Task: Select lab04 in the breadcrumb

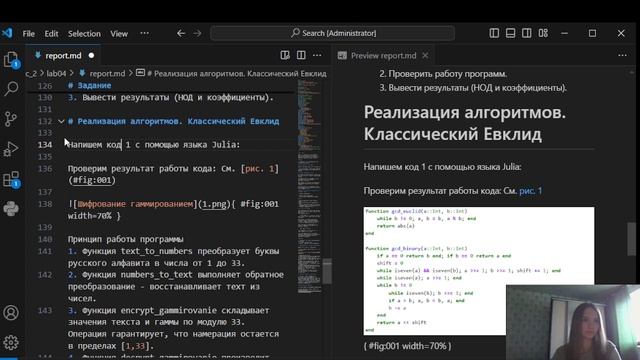Action: [x=56, y=73]
